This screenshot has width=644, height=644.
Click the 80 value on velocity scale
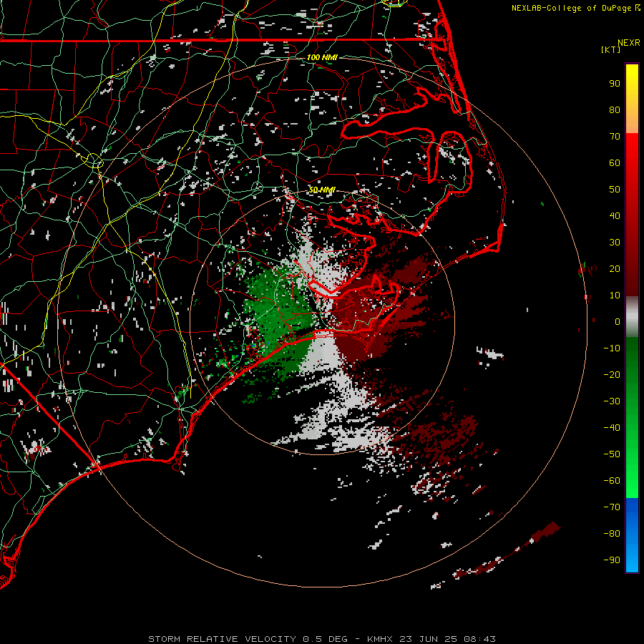(x=615, y=110)
